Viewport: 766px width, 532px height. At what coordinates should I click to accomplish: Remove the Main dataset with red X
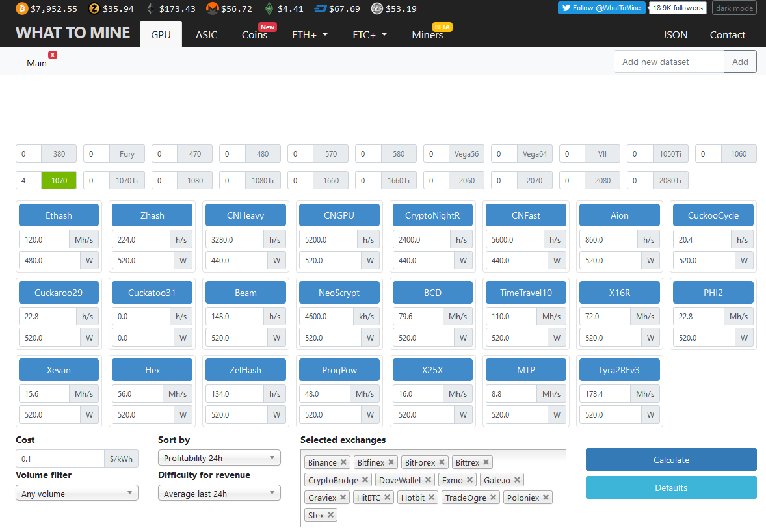point(53,55)
